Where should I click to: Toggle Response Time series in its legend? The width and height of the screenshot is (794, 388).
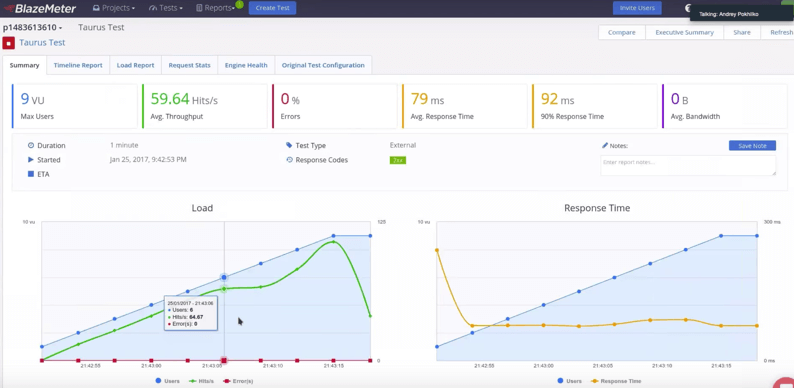[x=616, y=380]
